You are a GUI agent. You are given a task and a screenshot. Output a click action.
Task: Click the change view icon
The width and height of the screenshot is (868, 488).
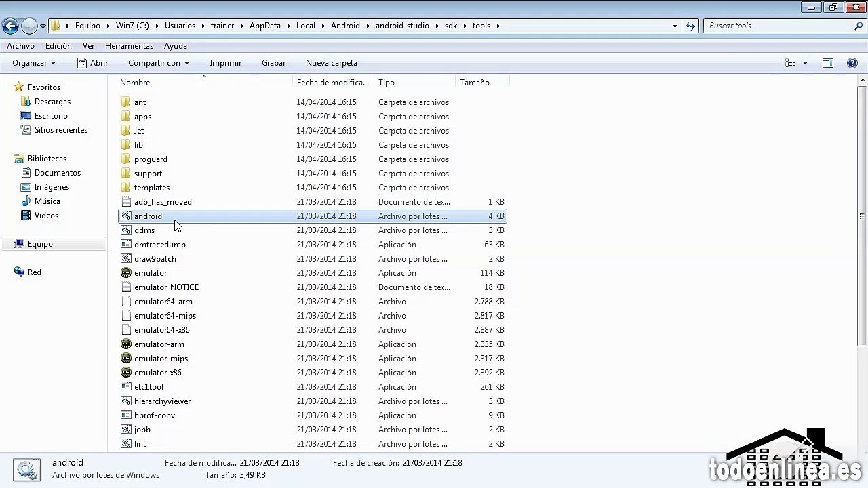coord(791,63)
